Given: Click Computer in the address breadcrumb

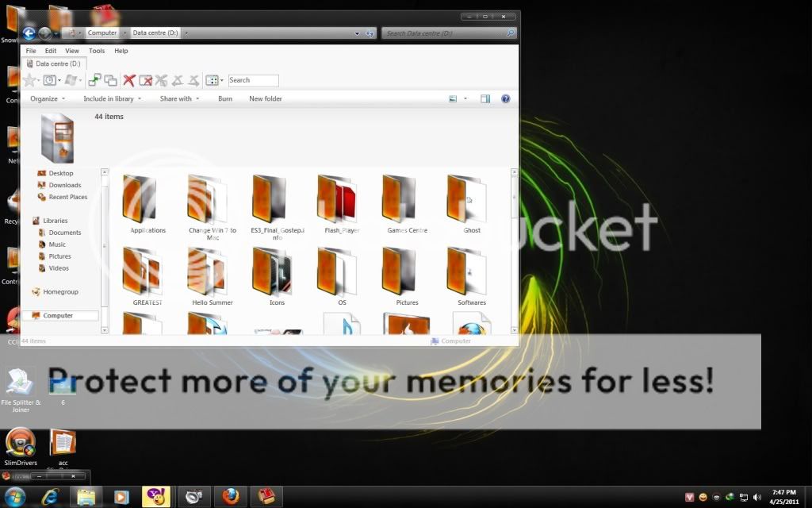Looking at the screenshot, I should [x=102, y=33].
